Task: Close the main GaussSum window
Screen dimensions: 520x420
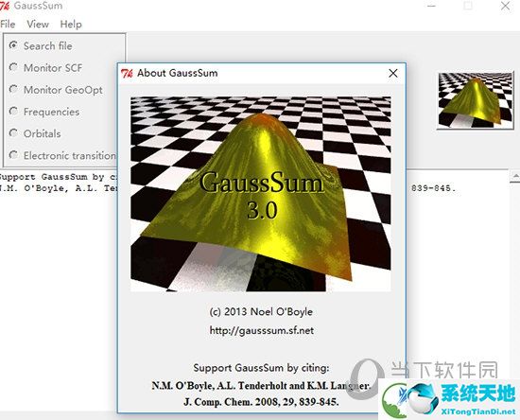Action: click(x=505, y=6)
